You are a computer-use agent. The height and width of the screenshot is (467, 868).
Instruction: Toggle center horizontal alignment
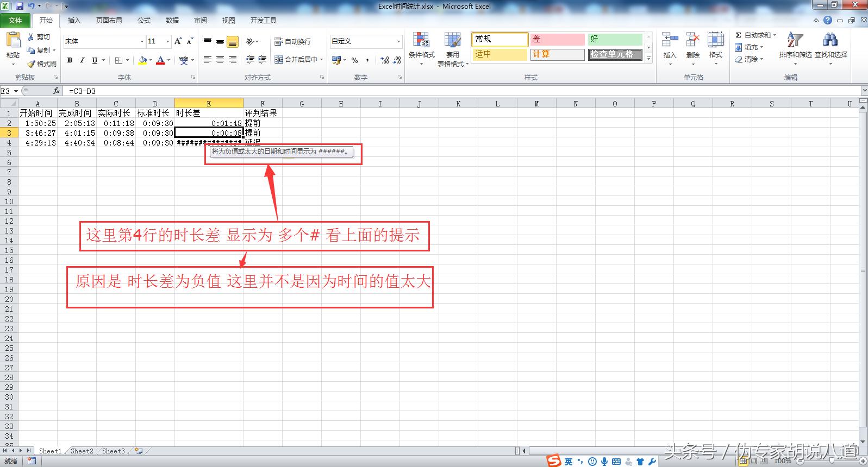220,60
